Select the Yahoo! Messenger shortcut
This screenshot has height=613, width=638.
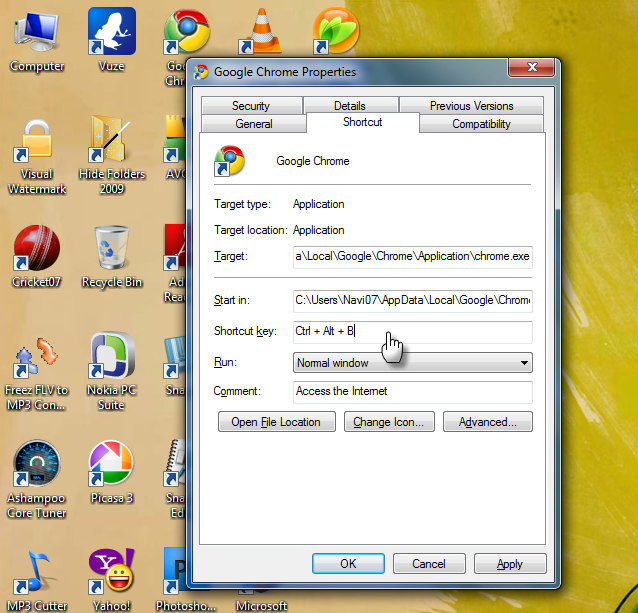(x=111, y=580)
